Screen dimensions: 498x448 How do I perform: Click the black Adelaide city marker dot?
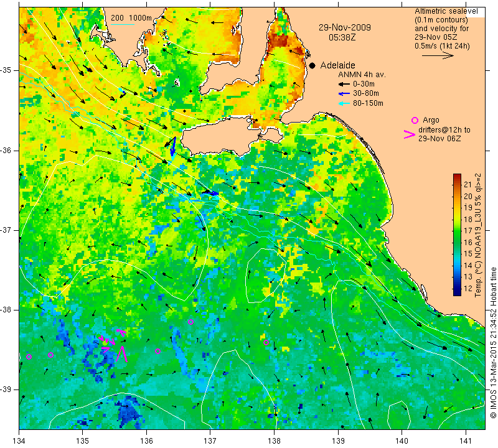(312, 65)
